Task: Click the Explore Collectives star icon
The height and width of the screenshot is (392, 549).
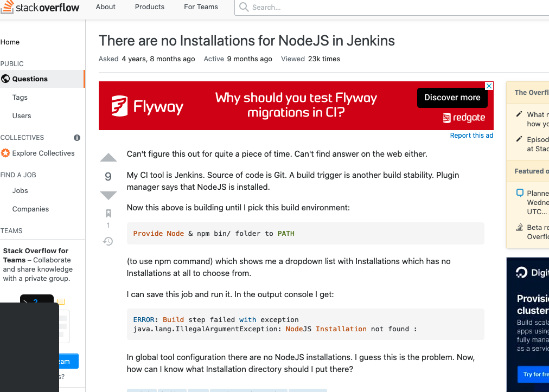Action: pyautogui.click(x=5, y=153)
